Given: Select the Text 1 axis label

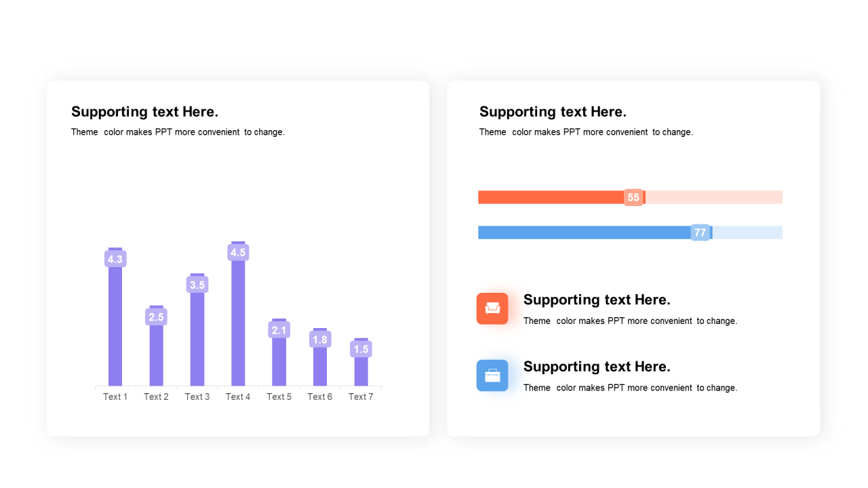Looking at the screenshot, I should coord(115,396).
